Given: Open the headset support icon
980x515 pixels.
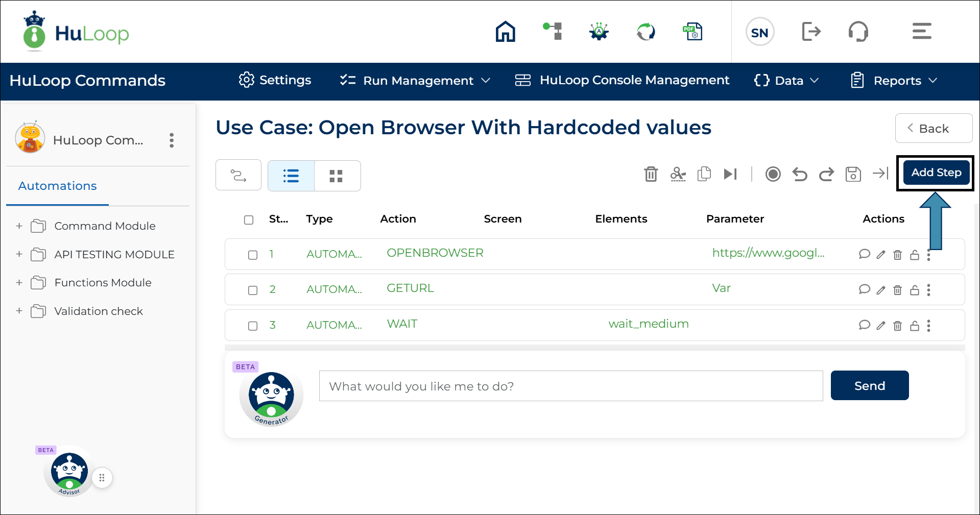Looking at the screenshot, I should pyautogui.click(x=858, y=32).
